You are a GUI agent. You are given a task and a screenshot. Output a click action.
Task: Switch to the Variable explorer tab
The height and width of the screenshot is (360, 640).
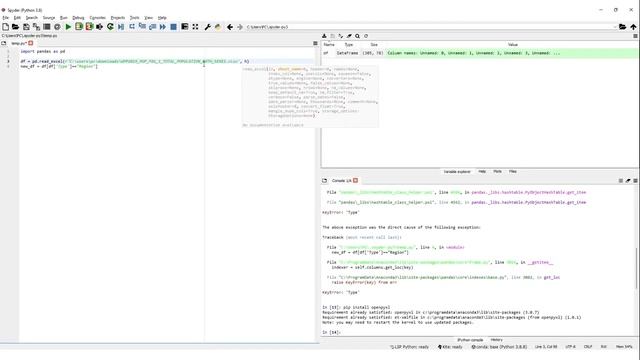pos(457,172)
